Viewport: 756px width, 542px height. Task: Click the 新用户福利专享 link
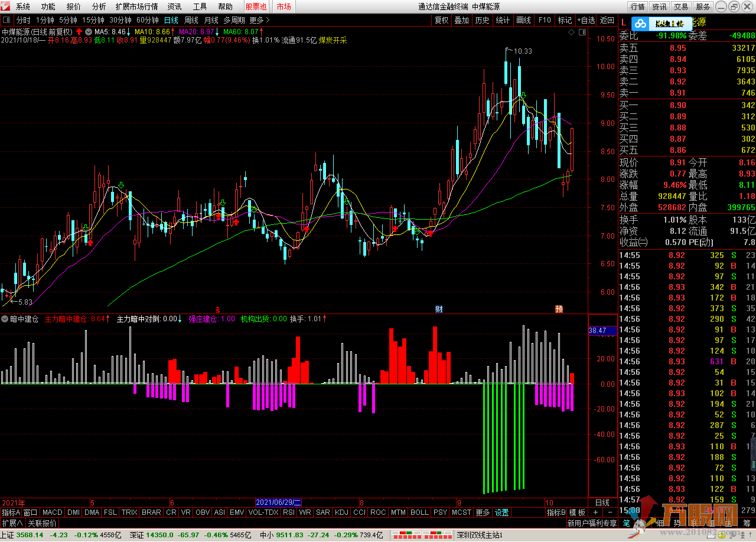(592, 523)
